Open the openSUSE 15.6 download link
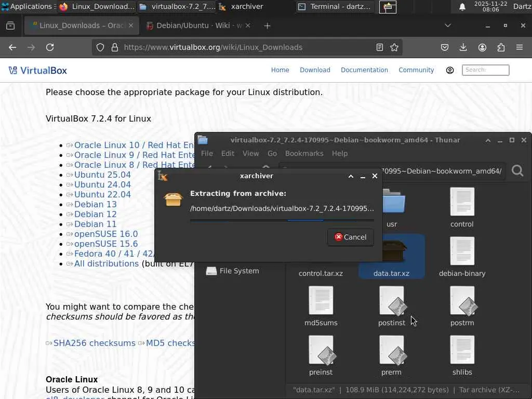 click(106, 244)
